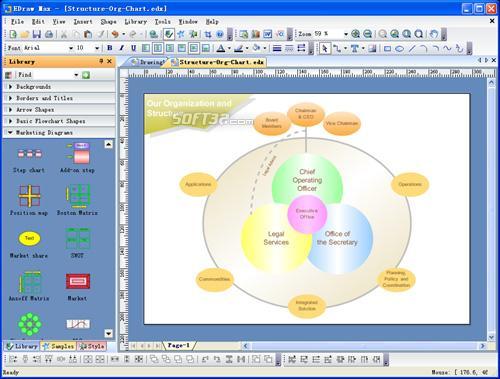
Task: Click the library scroll down arrow
Action: 108,334
